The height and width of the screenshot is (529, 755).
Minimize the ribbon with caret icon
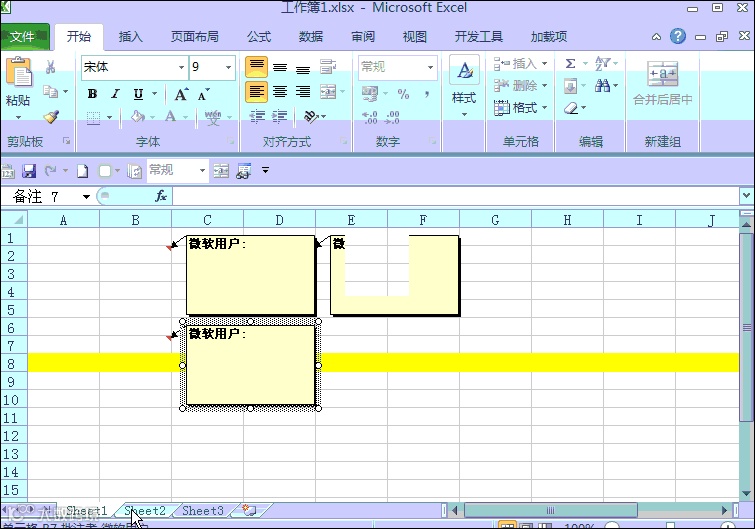tap(656, 37)
